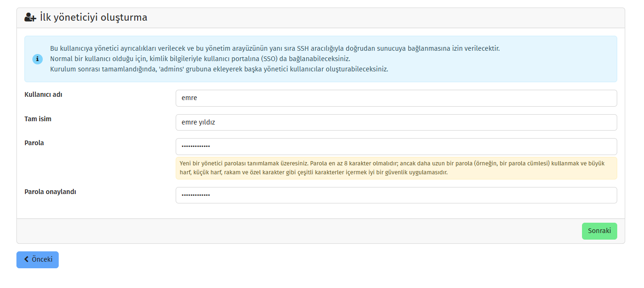Click the Kullanıcı adı label
644x288 pixels.
43,94
